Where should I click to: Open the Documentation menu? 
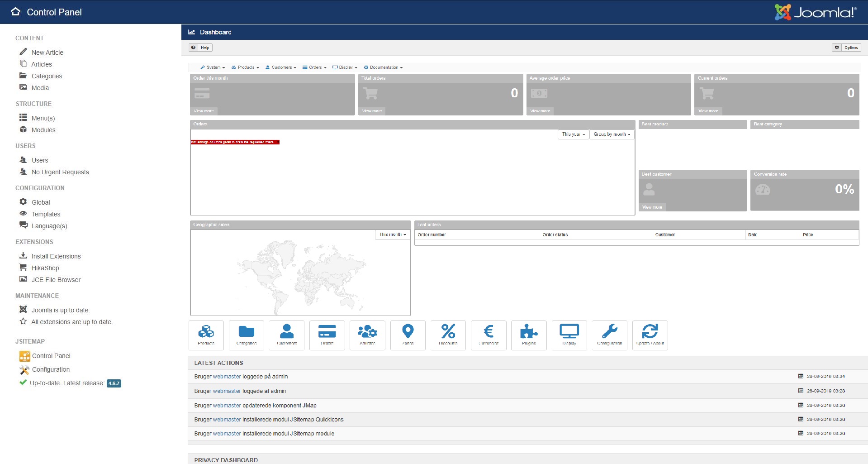pyautogui.click(x=384, y=67)
